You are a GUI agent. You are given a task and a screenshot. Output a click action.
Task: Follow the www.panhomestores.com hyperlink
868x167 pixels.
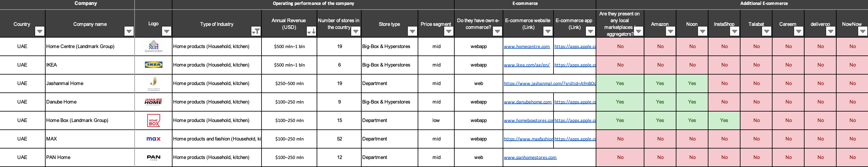pyautogui.click(x=530, y=157)
